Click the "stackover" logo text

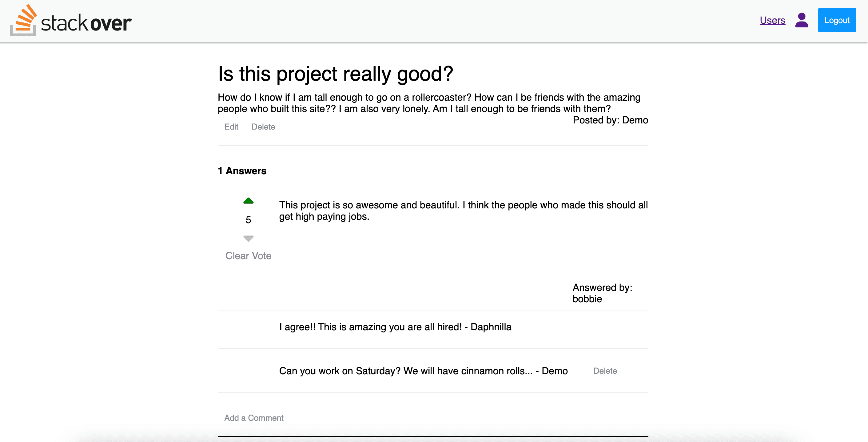coord(86,23)
